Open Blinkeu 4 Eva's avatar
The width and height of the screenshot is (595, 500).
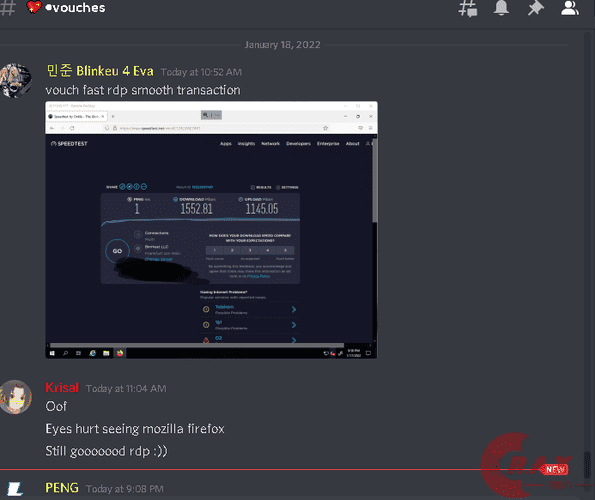coord(15,80)
